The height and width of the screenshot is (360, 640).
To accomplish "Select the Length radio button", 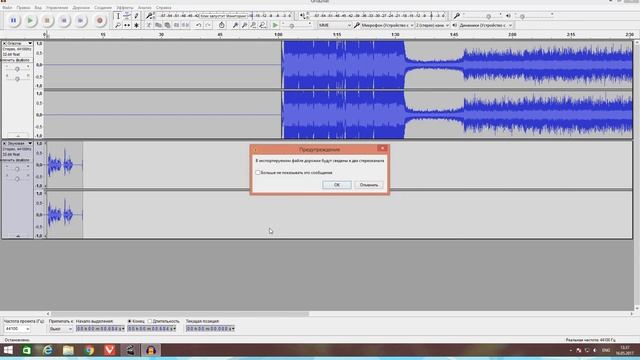I will point(150,321).
